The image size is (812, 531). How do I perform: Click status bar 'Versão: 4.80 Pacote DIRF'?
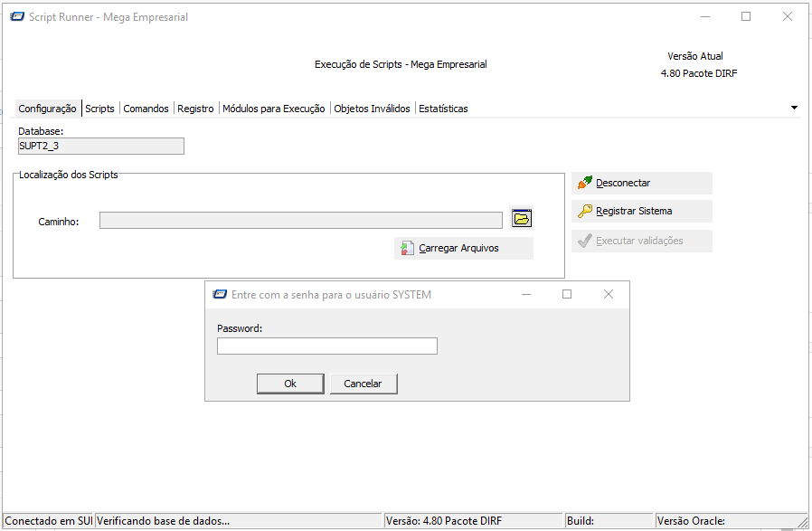click(444, 521)
